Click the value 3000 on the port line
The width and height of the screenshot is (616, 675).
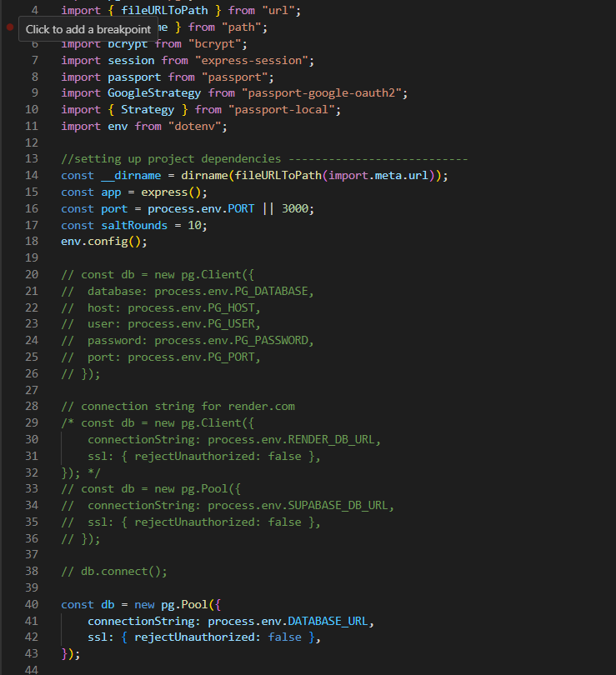pos(295,209)
